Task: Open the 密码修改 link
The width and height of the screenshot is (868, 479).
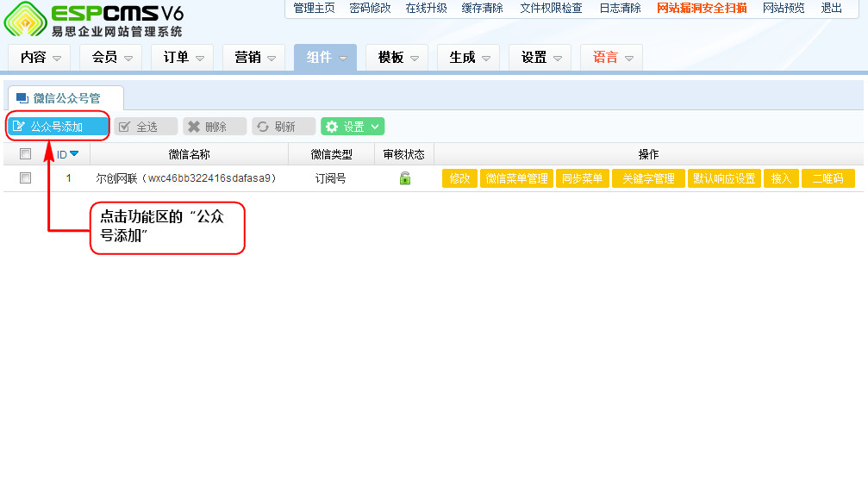Action: [370, 9]
